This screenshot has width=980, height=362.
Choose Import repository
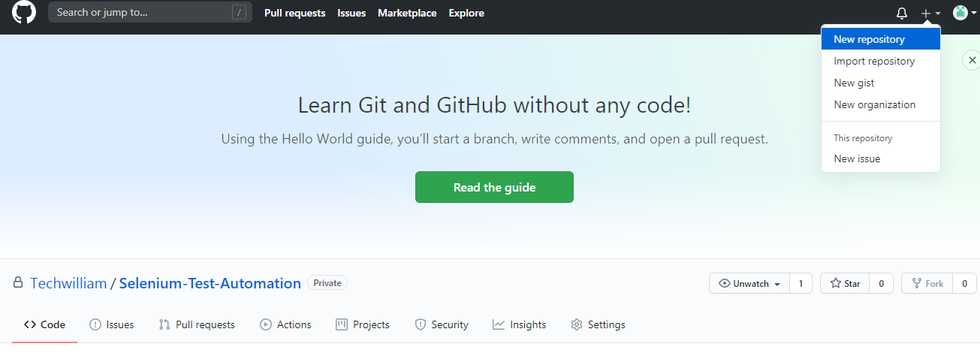tap(881, 61)
